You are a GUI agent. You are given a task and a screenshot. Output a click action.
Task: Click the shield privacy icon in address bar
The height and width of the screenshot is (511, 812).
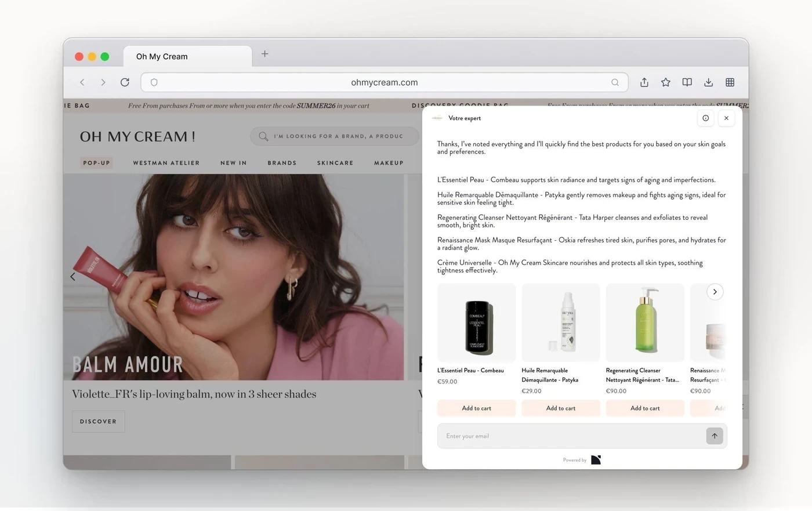click(x=154, y=82)
